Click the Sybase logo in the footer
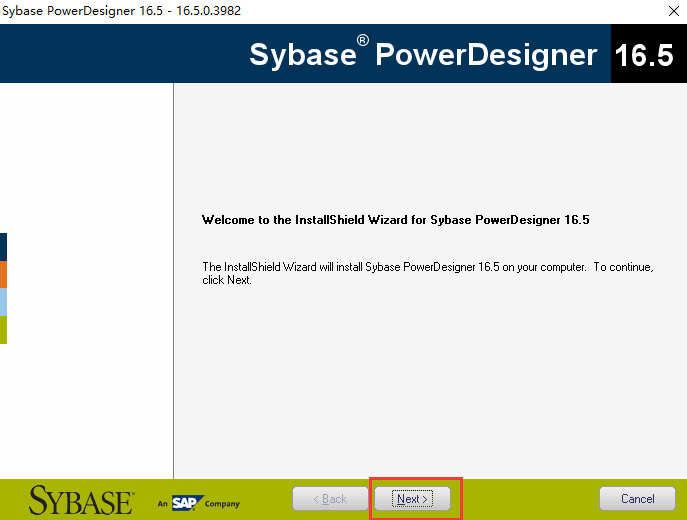 point(81,500)
